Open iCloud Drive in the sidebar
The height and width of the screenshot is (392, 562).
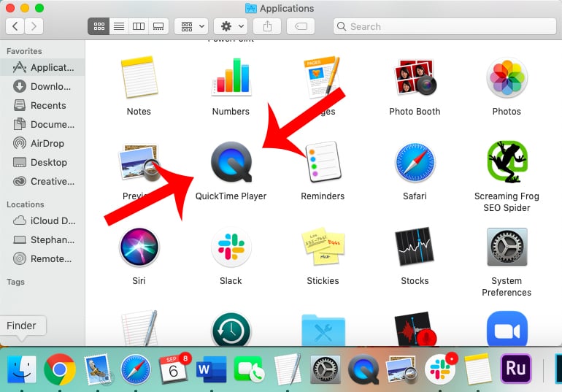click(42, 220)
